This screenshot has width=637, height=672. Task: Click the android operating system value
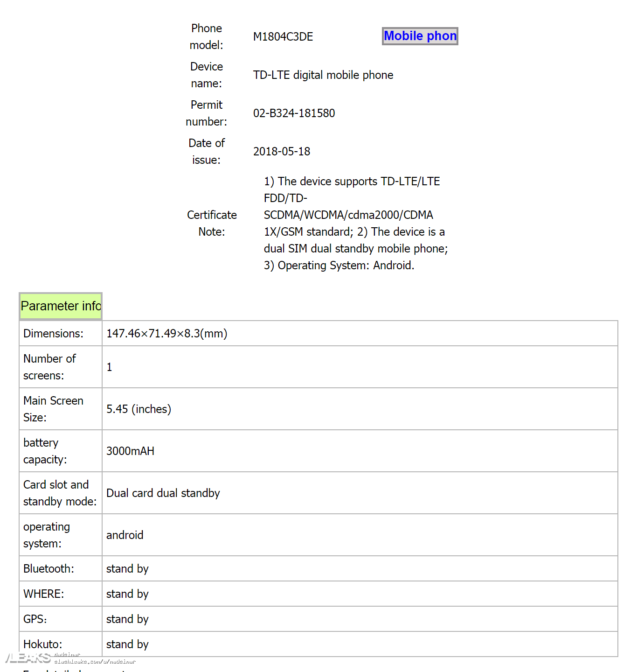click(x=125, y=535)
